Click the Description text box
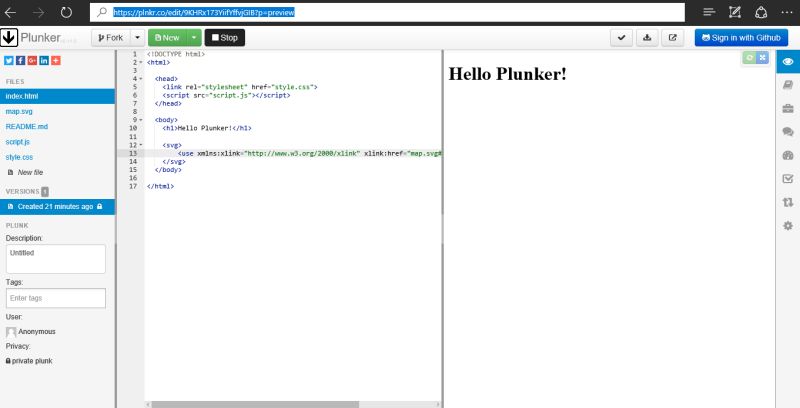The image size is (800, 408). (x=56, y=259)
